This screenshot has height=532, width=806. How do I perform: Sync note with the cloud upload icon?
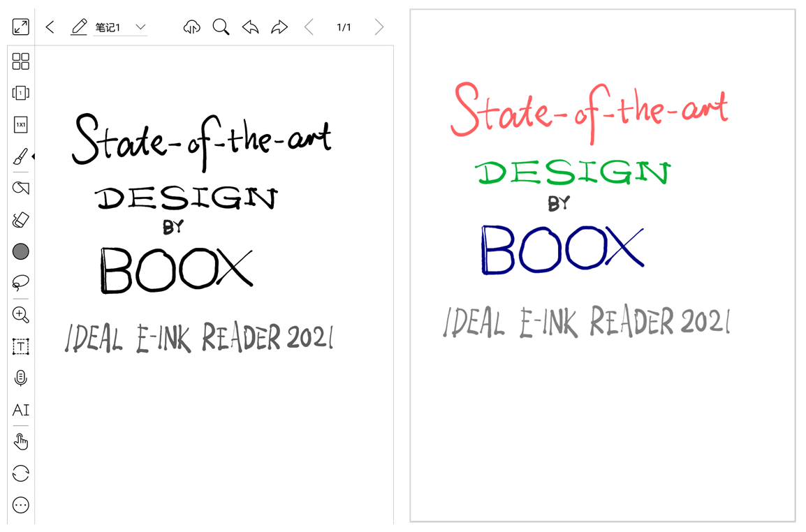[192, 27]
